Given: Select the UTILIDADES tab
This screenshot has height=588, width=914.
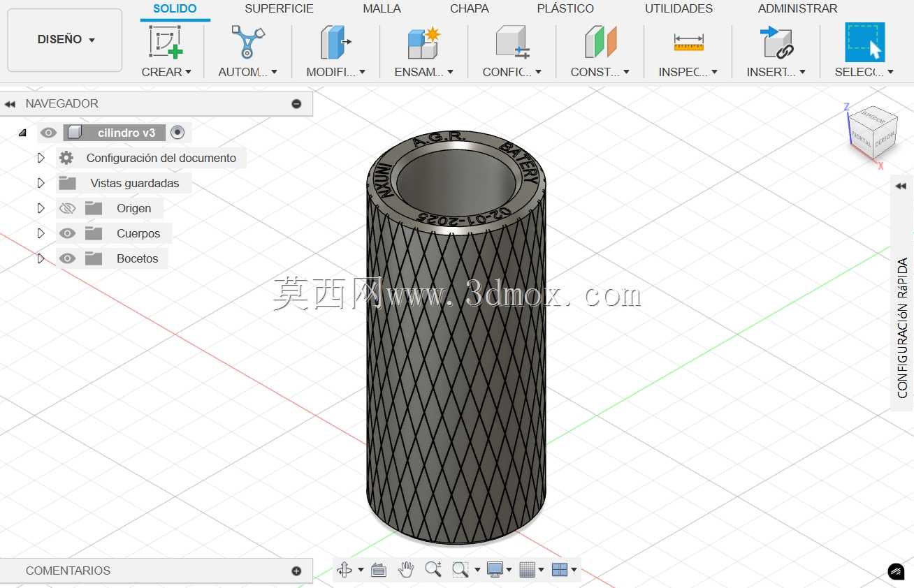Looking at the screenshot, I should click(679, 9).
